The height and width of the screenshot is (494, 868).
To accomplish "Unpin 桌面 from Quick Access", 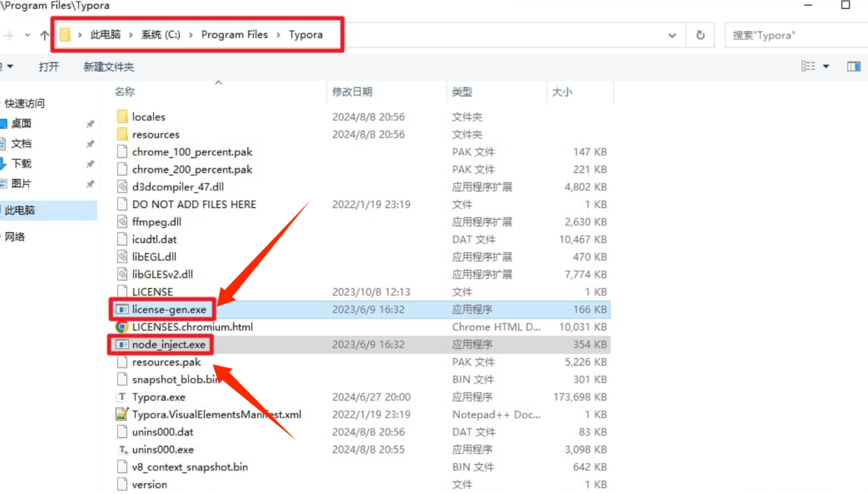I will tap(90, 123).
